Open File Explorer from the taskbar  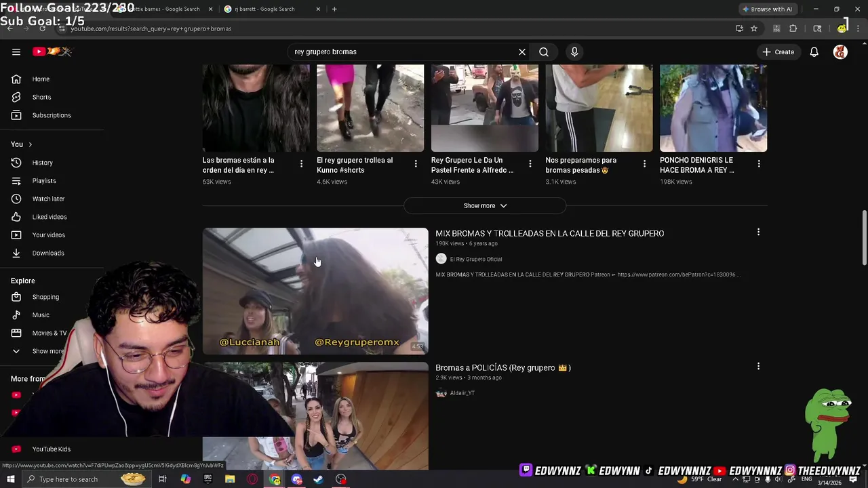[x=230, y=479]
